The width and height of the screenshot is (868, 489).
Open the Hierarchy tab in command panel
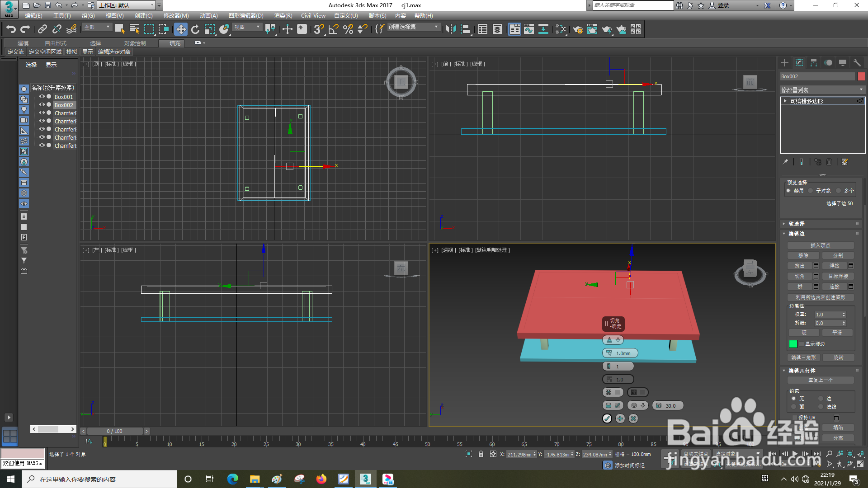tap(814, 63)
